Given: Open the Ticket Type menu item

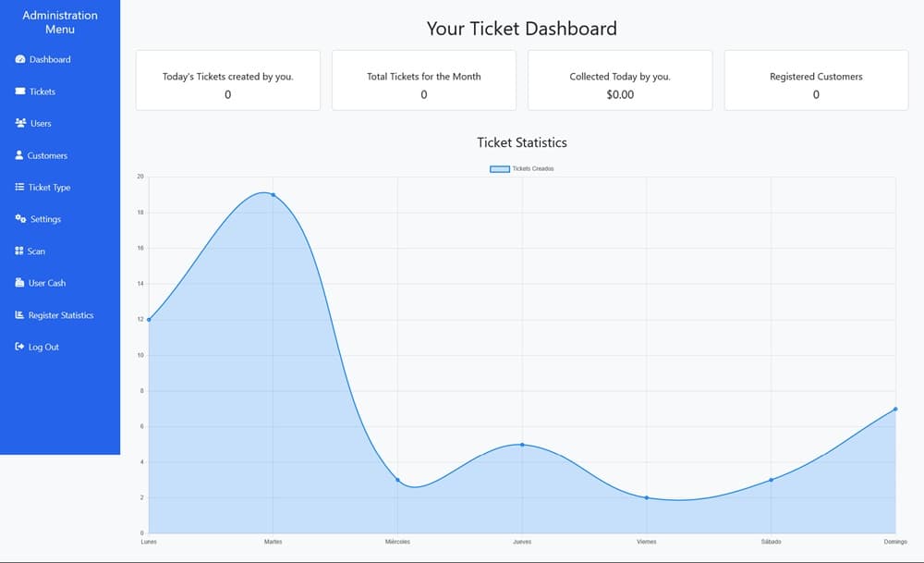Looking at the screenshot, I should [49, 188].
